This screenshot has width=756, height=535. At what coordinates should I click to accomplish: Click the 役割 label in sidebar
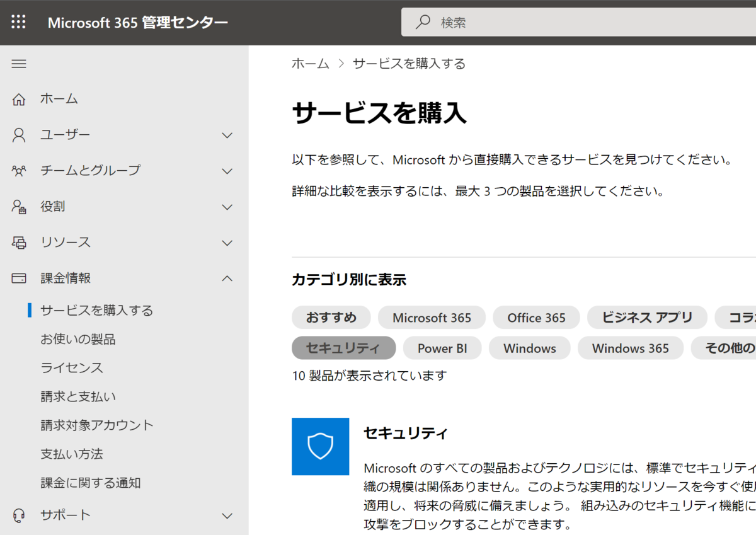(53, 207)
